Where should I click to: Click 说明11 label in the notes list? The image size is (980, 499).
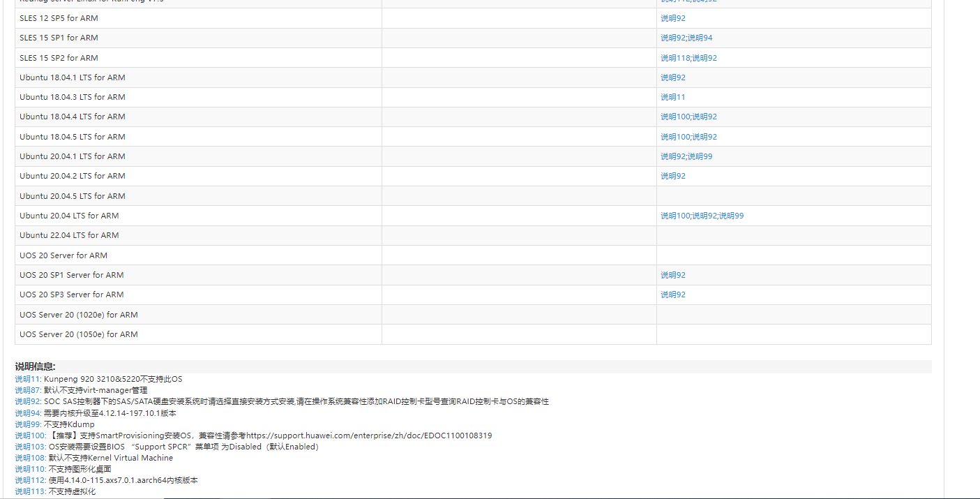[x=28, y=379]
